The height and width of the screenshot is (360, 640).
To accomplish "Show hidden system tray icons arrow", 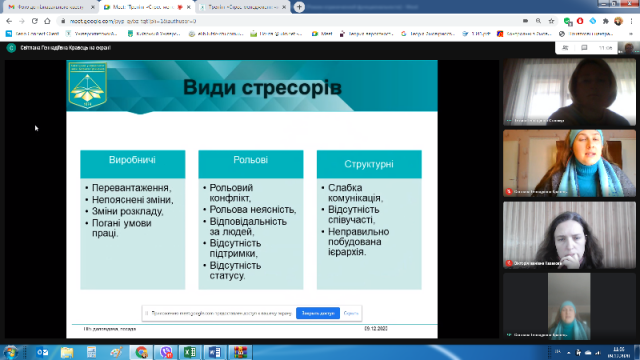I will click(569, 352).
